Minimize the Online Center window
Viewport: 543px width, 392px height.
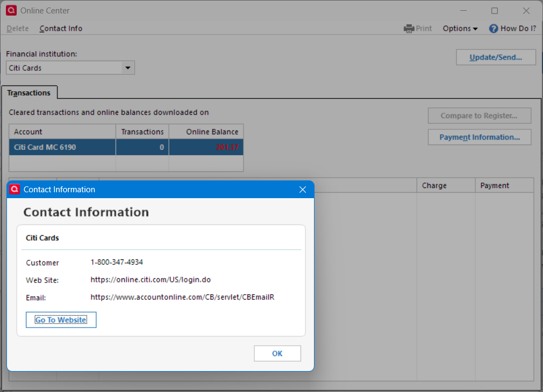click(463, 11)
